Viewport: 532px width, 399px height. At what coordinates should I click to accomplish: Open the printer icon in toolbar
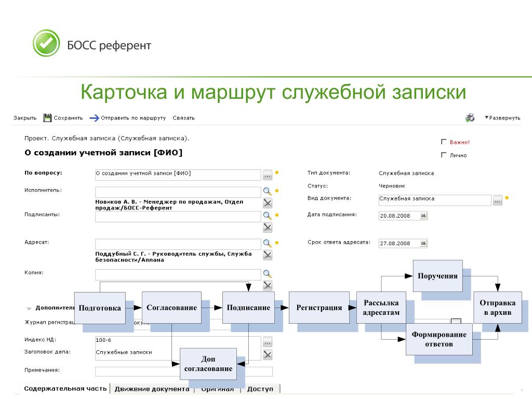[x=470, y=118]
